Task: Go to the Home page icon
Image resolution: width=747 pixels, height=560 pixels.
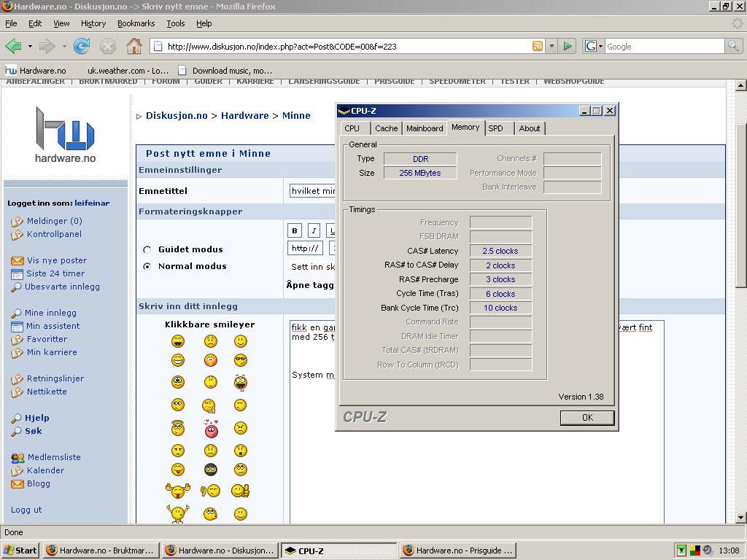Action: pos(134,46)
